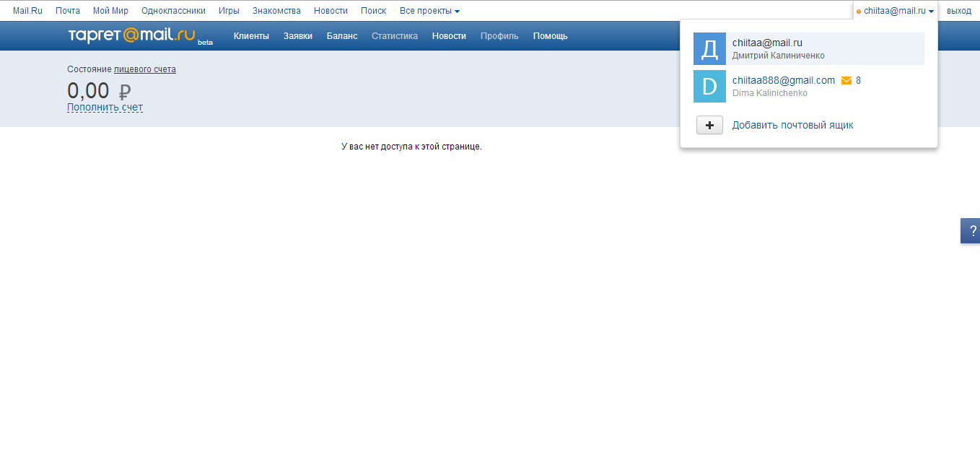Click the unread count 8 badge
Viewport: 980px width, 460px height.
(858, 81)
